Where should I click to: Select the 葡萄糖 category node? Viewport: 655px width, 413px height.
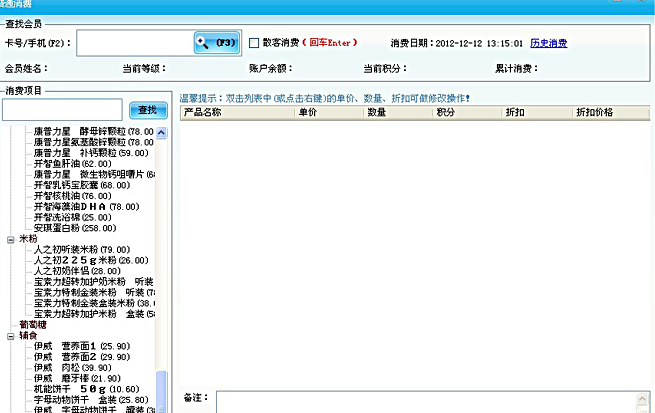pyautogui.click(x=33, y=324)
